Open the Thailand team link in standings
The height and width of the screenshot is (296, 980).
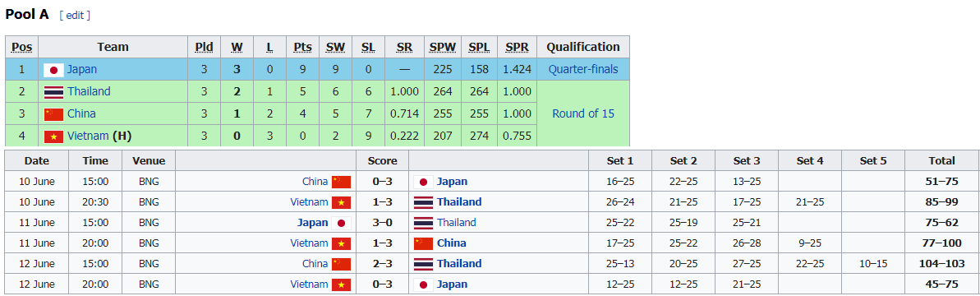tap(89, 91)
